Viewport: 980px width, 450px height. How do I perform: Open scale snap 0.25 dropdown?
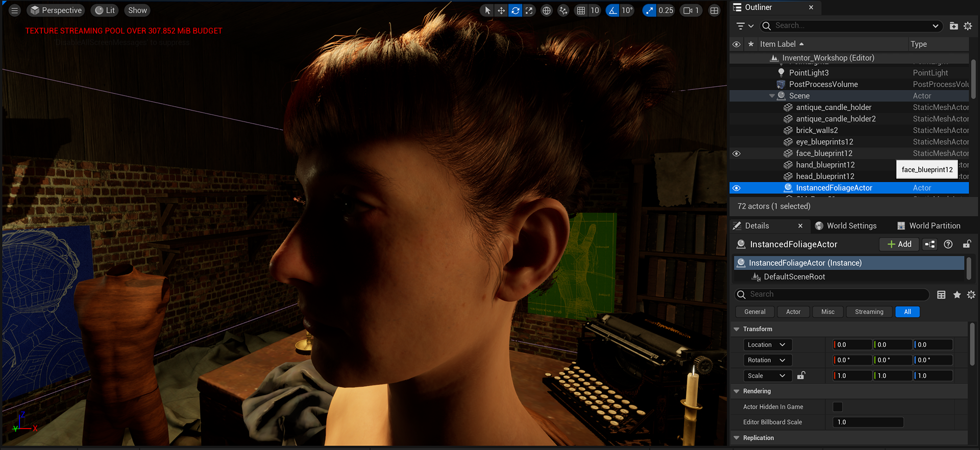[x=666, y=10]
